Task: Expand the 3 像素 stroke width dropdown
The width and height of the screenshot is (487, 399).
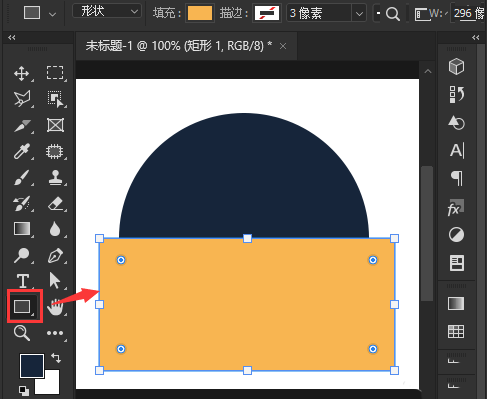Action: click(359, 14)
